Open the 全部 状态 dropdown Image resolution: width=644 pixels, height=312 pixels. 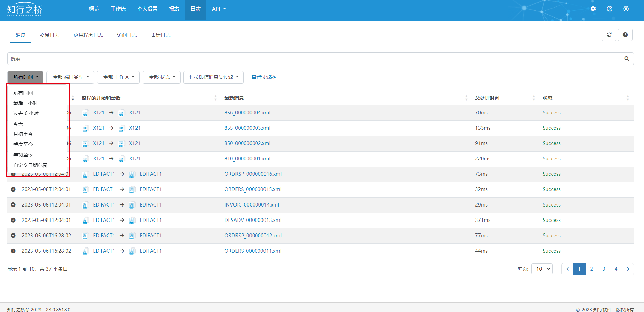coord(161,77)
